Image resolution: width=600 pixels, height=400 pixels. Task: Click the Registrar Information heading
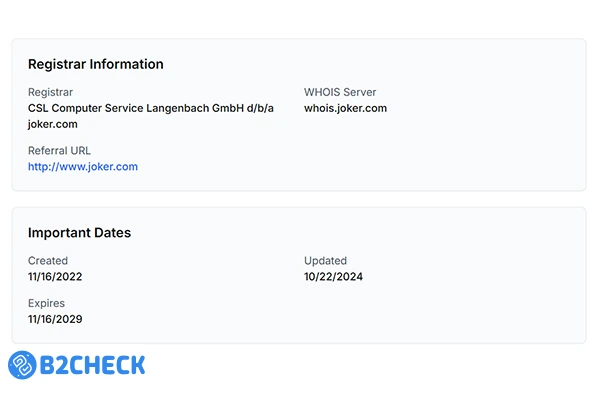[x=96, y=64]
